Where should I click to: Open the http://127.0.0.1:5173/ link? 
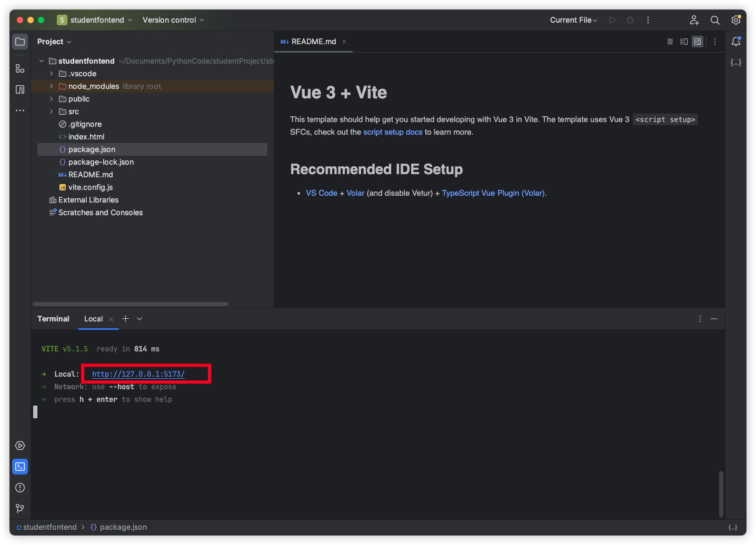pos(138,374)
